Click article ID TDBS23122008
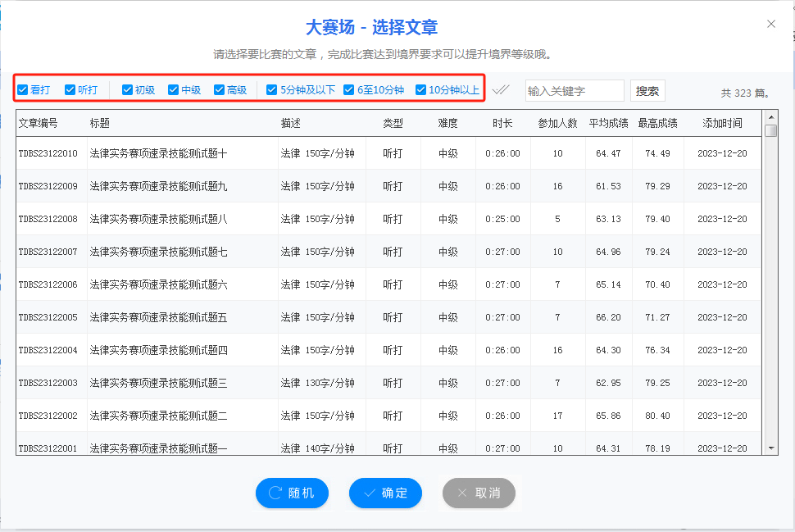Screen dimensions: 795x532 click(x=48, y=219)
